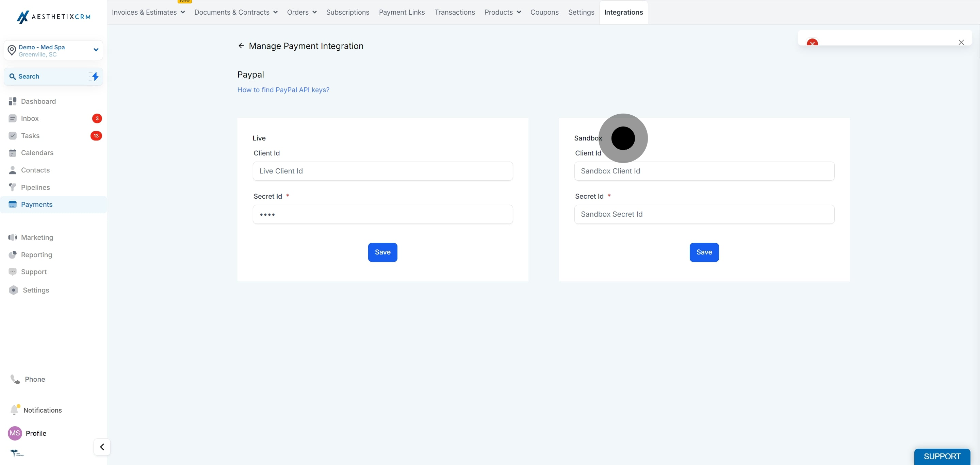Expand the Orders dropdown
Image resolution: width=980 pixels, height=465 pixels.
pos(302,12)
